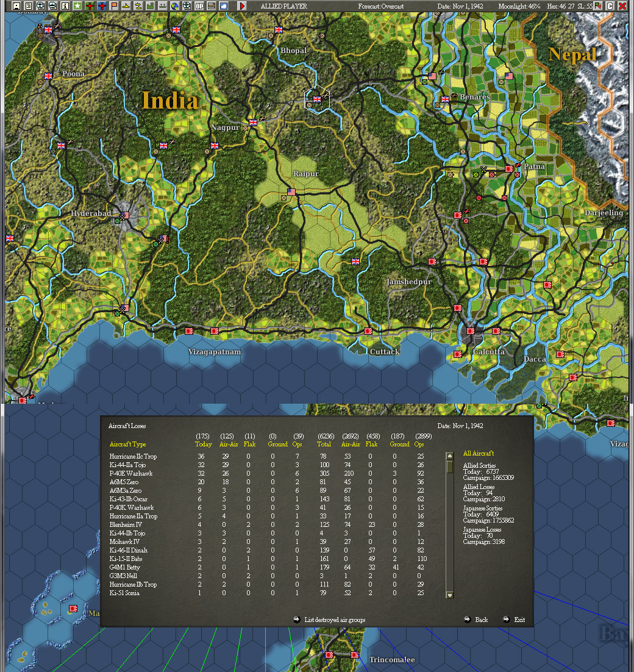The image size is (634, 672).
Task: Open the document list toolbar icon
Action: tap(28, 6)
